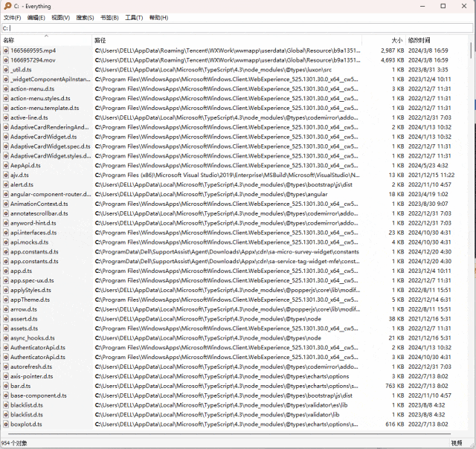Click the icon beside arrow.d.ts
476x449 pixels.
6,309
